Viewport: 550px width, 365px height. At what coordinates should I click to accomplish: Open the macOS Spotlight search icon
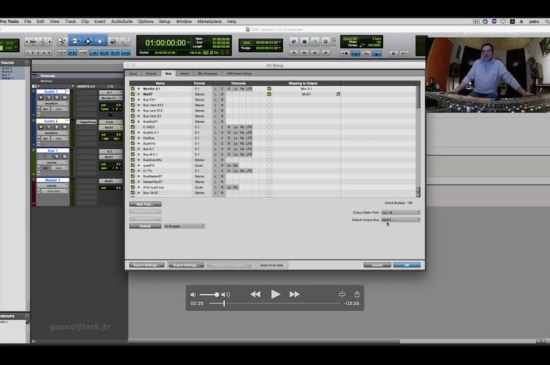tap(547, 21)
